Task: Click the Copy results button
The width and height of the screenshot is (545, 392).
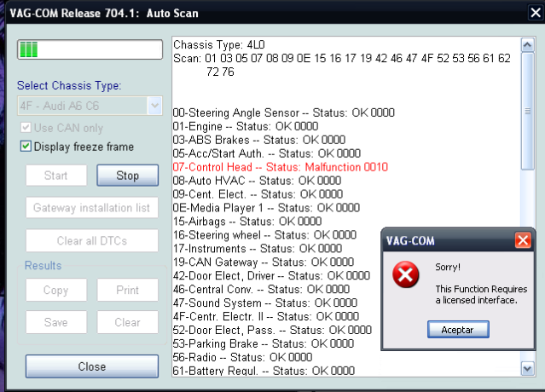Action: [56, 290]
